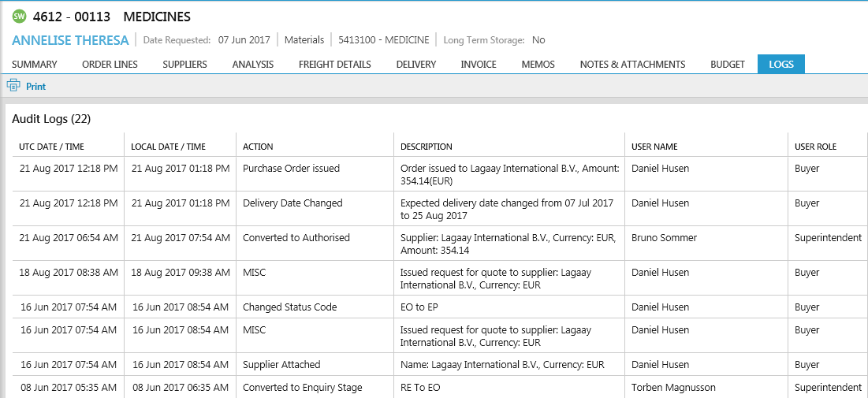The height and width of the screenshot is (398, 868).
Task: Sort by UTC Date / Time column header
Action: click(51, 147)
